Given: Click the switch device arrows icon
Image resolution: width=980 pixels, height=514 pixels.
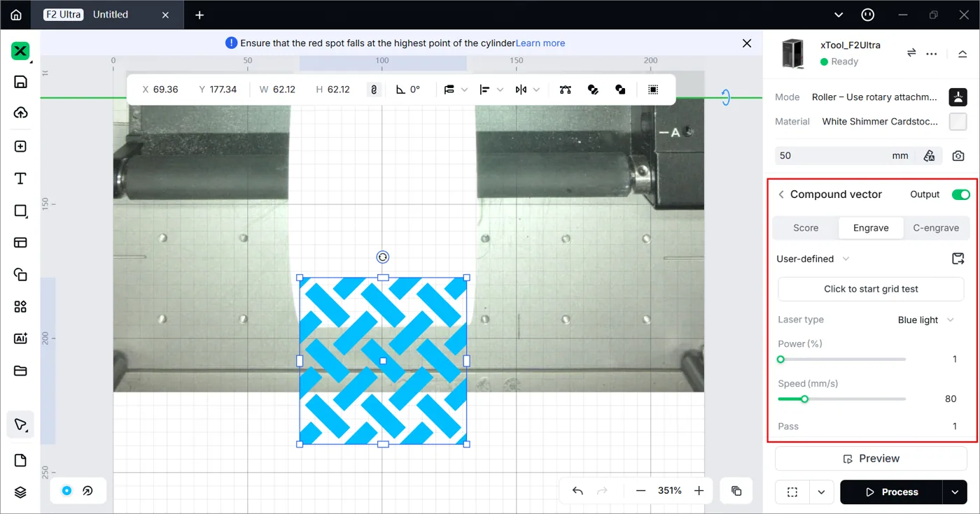Looking at the screenshot, I should [x=911, y=53].
